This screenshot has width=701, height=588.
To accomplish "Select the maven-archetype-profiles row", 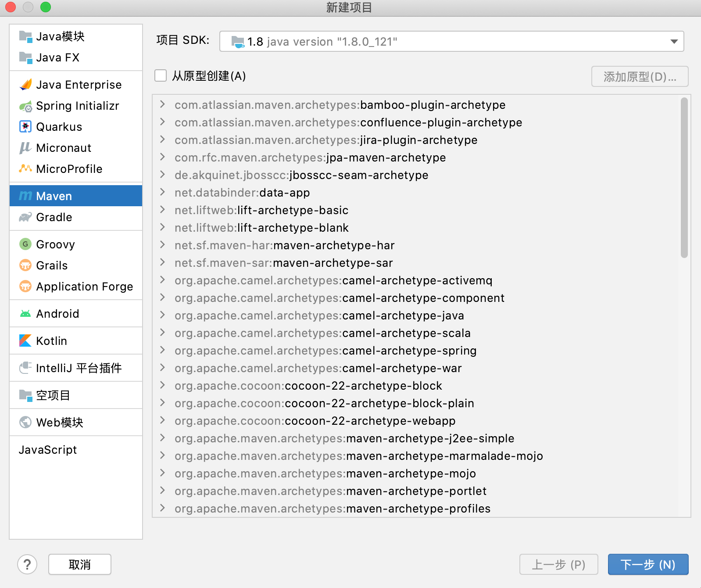I will coord(415,509).
